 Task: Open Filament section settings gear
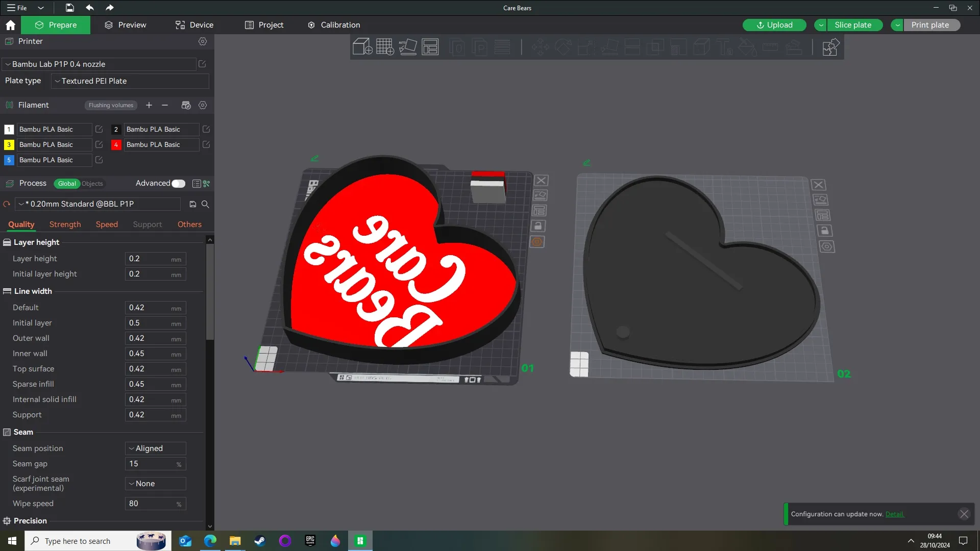[203, 105]
